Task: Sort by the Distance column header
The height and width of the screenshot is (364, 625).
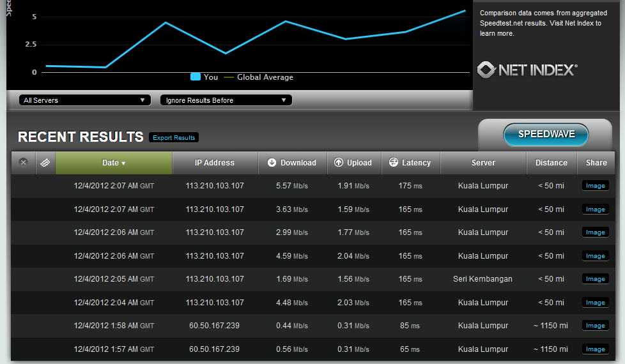Action: 552,163
